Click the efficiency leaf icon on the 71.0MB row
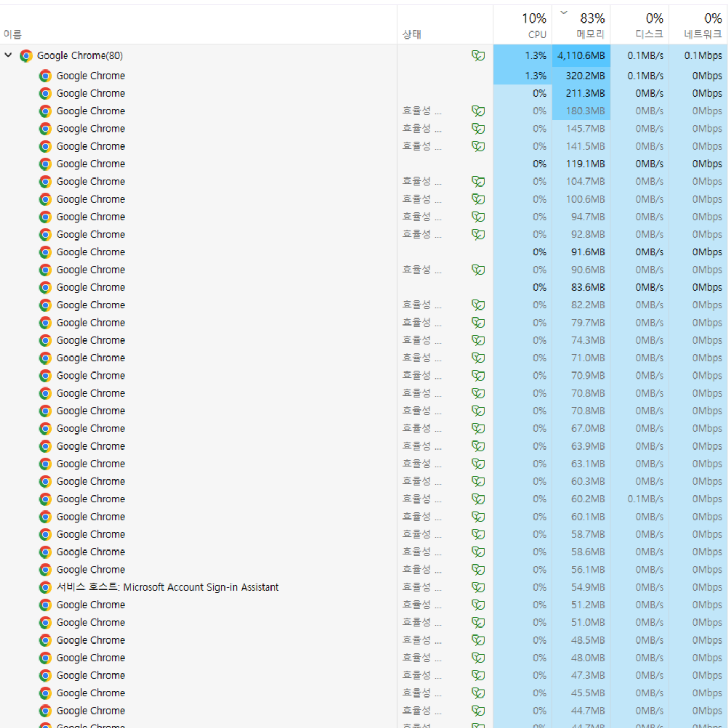This screenshot has height=728, width=728. pyautogui.click(x=478, y=358)
